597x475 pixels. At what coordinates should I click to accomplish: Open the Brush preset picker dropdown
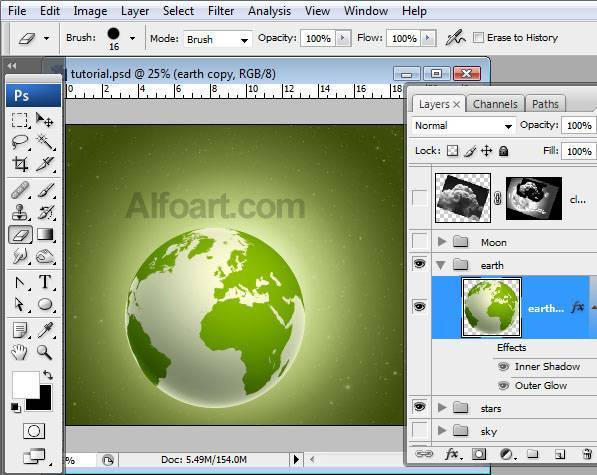click(132, 38)
